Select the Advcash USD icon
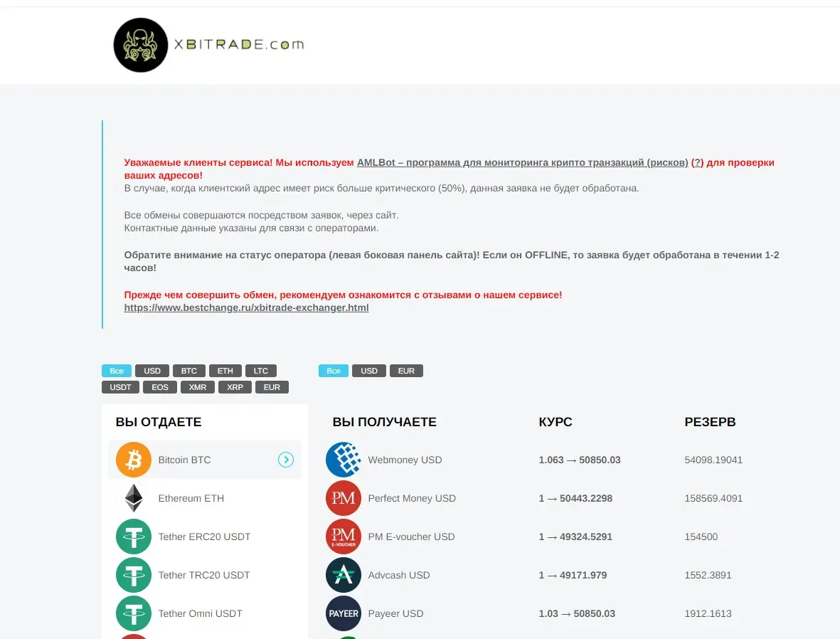 pos(343,575)
